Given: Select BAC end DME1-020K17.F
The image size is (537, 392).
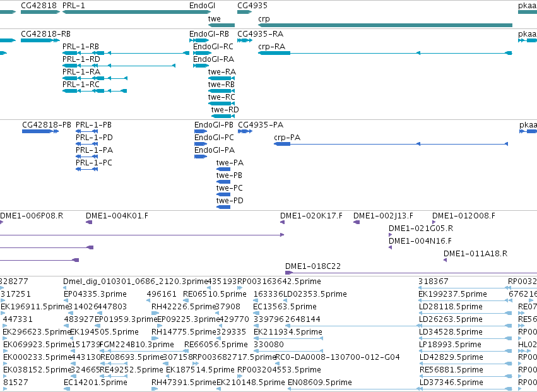Looking at the screenshot, I should (x=311, y=216).
